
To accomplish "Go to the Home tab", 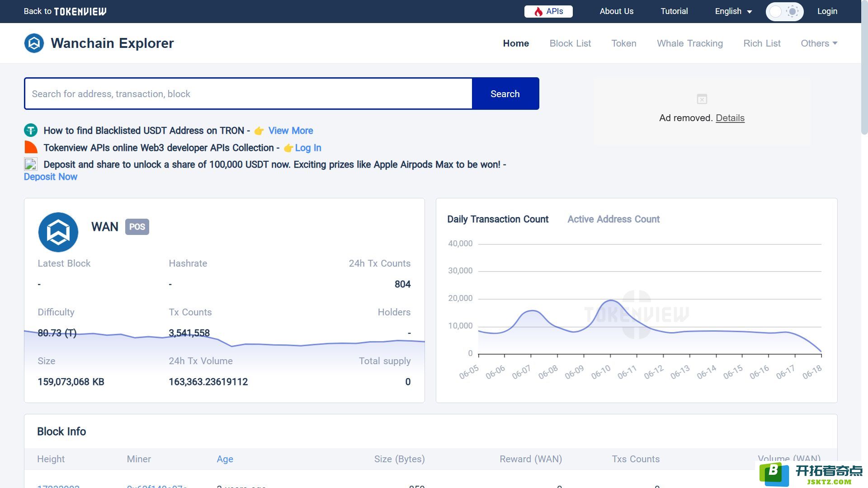I will tap(516, 43).
